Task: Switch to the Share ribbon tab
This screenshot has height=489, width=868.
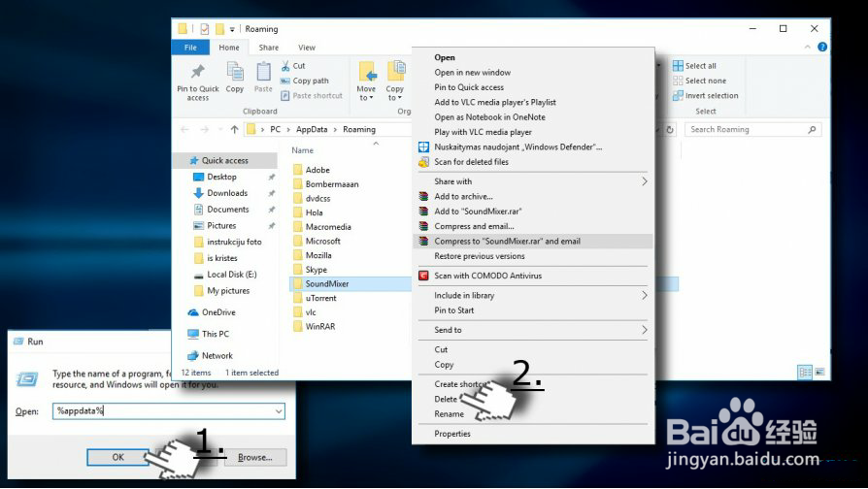Action: [x=269, y=48]
